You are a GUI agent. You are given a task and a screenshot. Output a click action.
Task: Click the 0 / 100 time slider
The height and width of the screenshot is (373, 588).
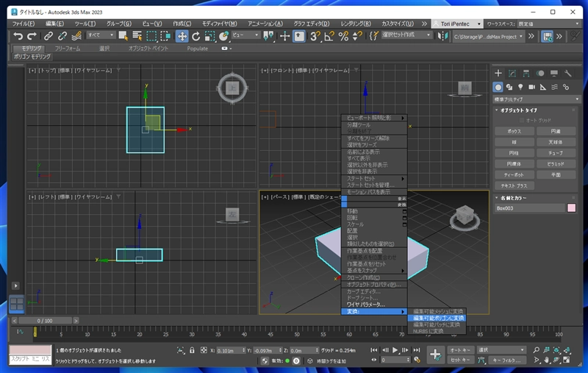[45, 321]
